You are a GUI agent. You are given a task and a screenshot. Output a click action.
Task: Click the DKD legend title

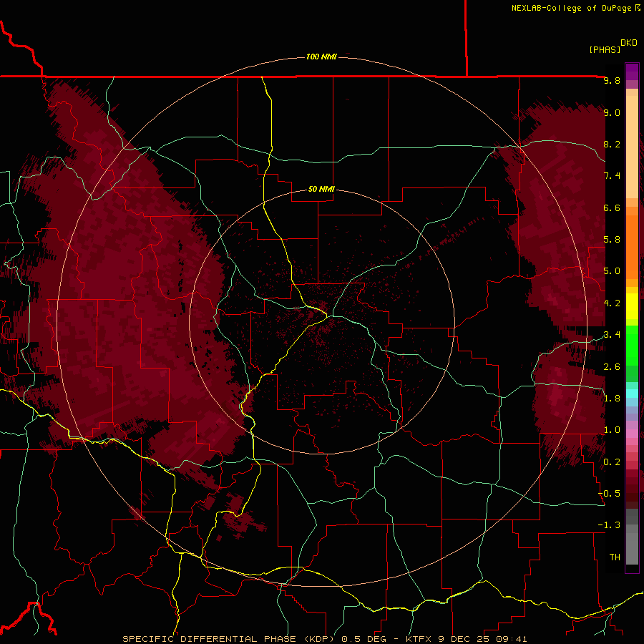pos(629,43)
